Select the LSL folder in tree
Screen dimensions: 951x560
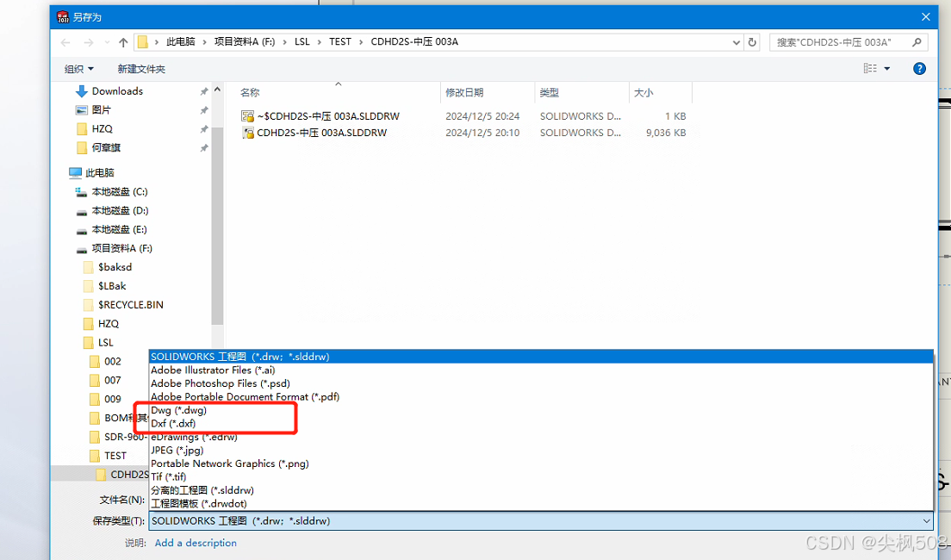(x=106, y=342)
